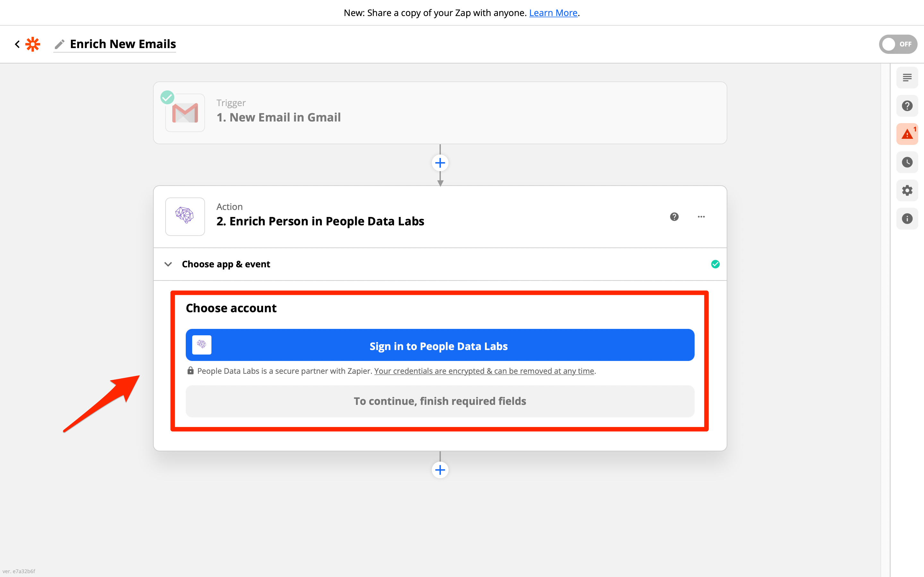Click Sign in to People Data Labs
The width and height of the screenshot is (924, 577).
(440, 345)
